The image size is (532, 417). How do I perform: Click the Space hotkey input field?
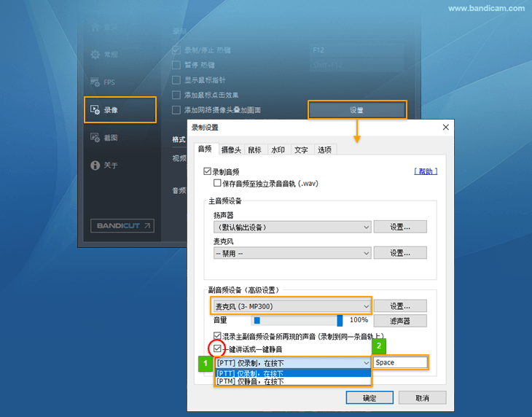tap(400, 362)
